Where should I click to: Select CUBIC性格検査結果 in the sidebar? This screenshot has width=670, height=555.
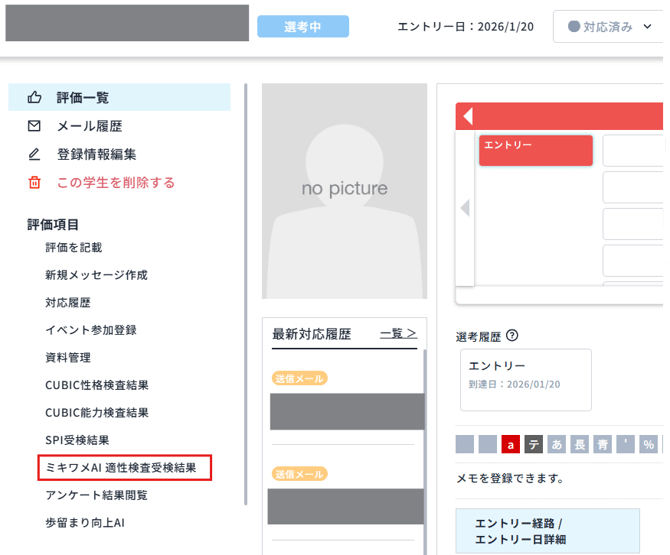(x=96, y=385)
